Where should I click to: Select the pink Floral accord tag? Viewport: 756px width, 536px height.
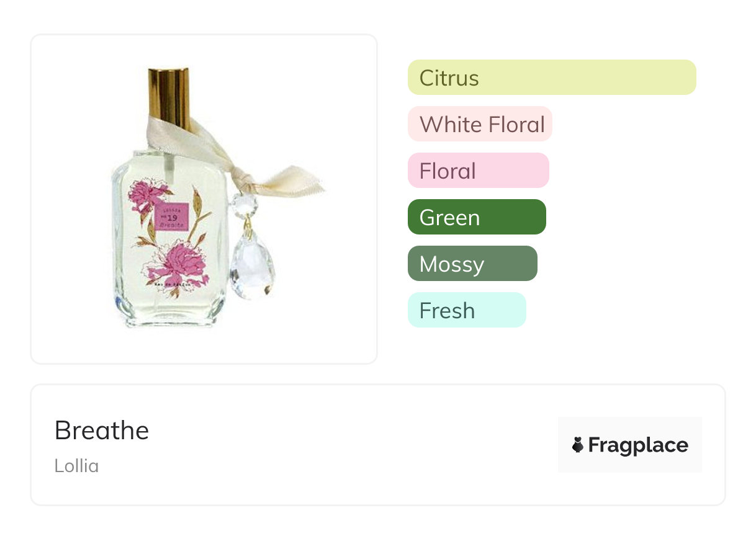click(479, 171)
